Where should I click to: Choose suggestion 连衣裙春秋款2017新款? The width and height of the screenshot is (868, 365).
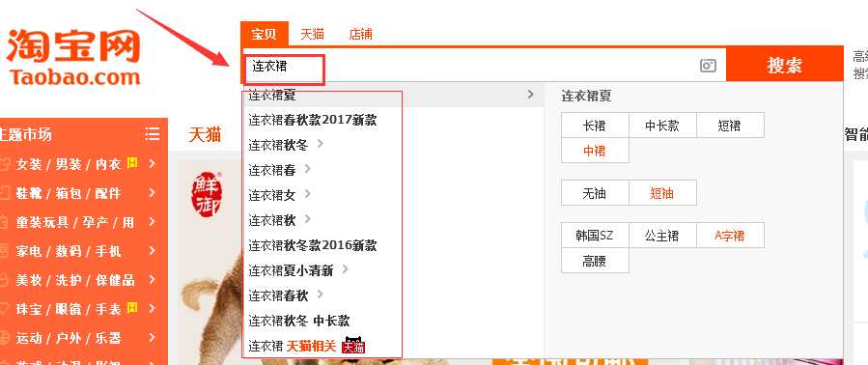pyautogui.click(x=313, y=120)
